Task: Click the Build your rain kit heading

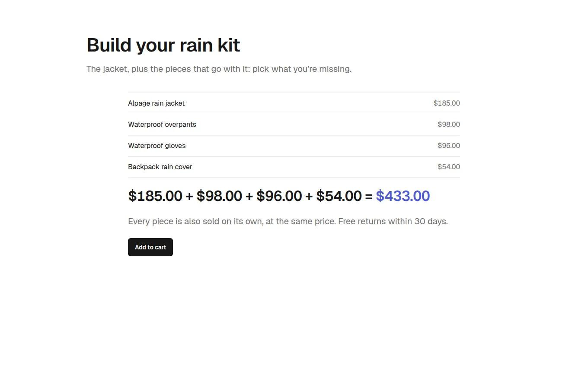Action: pyautogui.click(x=163, y=45)
